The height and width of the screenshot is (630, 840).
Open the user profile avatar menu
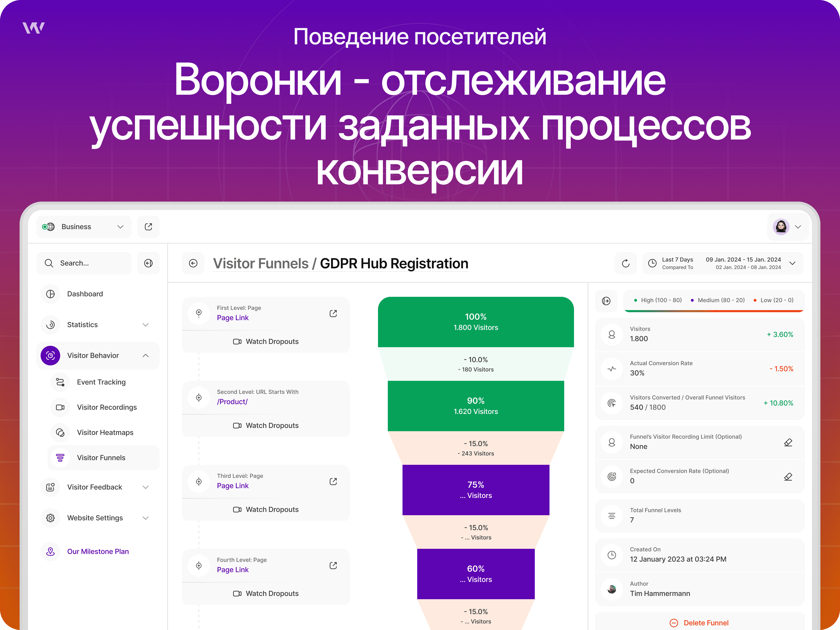click(x=787, y=227)
